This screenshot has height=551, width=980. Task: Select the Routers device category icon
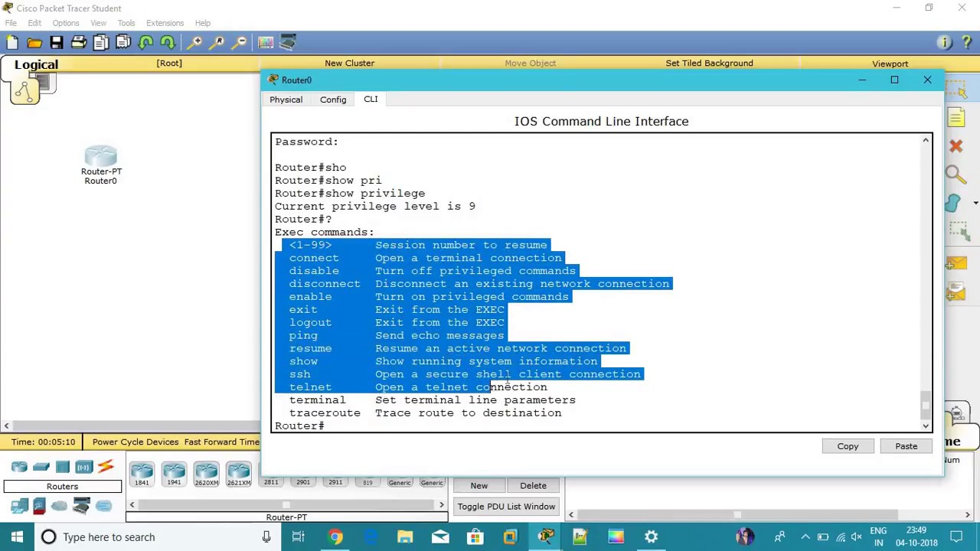point(19,467)
